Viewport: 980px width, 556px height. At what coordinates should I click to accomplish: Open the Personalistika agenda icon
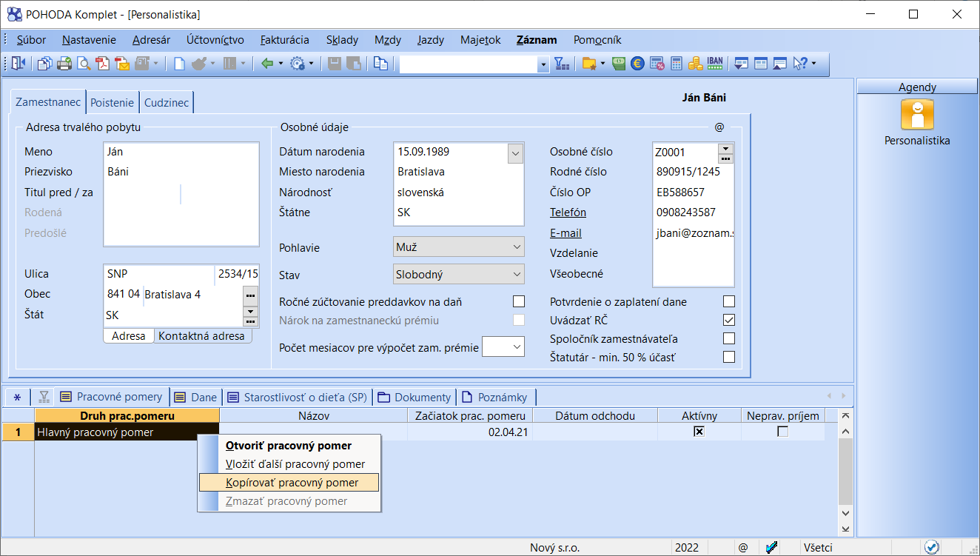(x=916, y=115)
